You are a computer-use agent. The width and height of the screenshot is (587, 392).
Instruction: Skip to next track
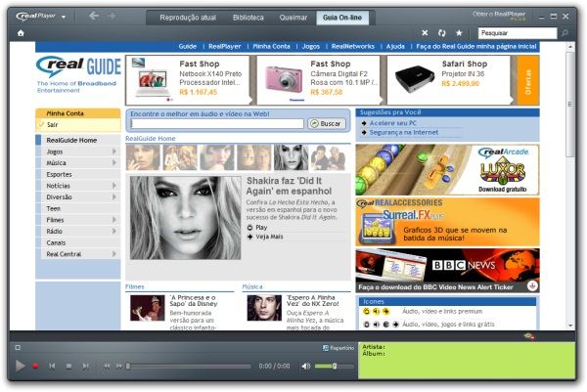coord(86,366)
